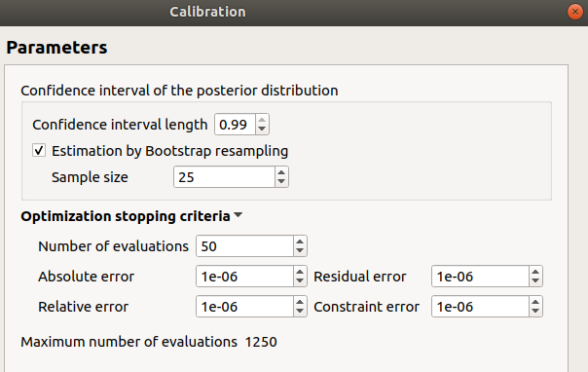Decrease the Relative error value

coord(300,312)
